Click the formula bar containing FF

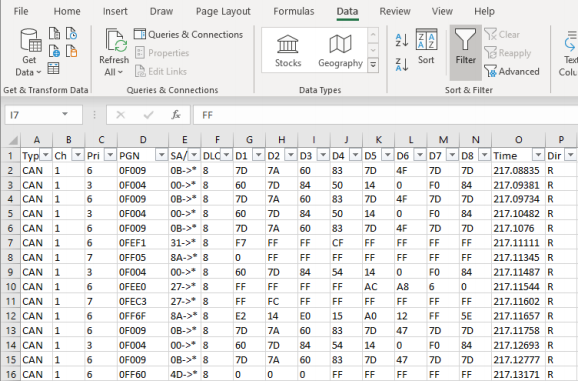[386, 115]
